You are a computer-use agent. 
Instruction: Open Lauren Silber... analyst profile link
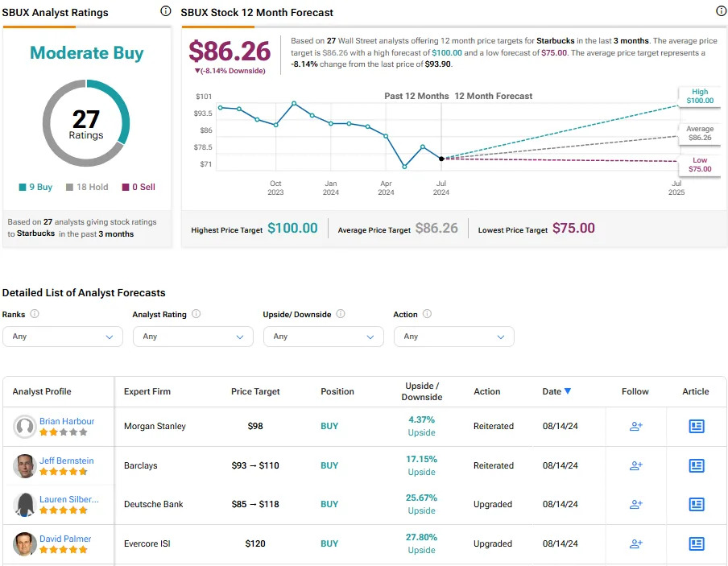click(x=69, y=499)
